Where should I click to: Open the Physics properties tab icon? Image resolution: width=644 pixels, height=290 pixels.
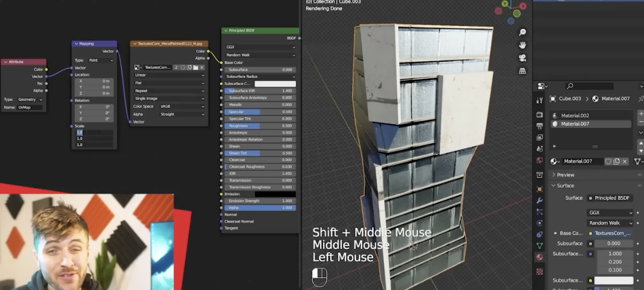540,223
